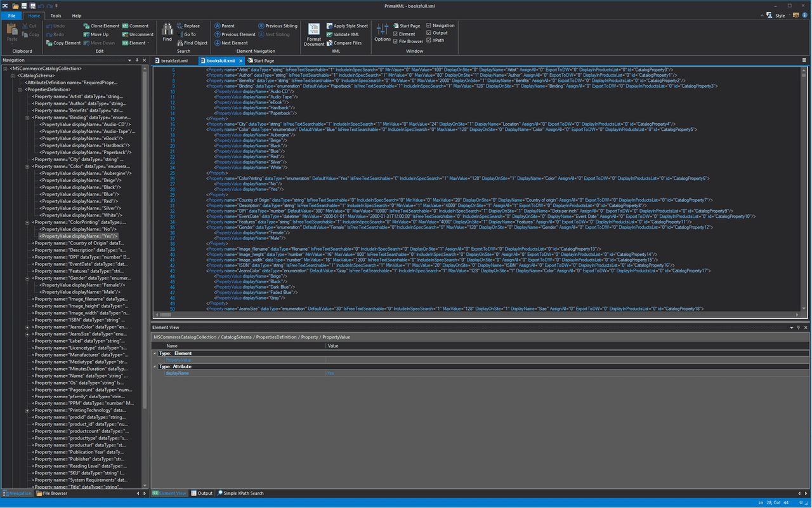Viewport: 812px width, 508px height.
Task: Click the editor horizontal scrollbar
Action: tap(476, 315)
